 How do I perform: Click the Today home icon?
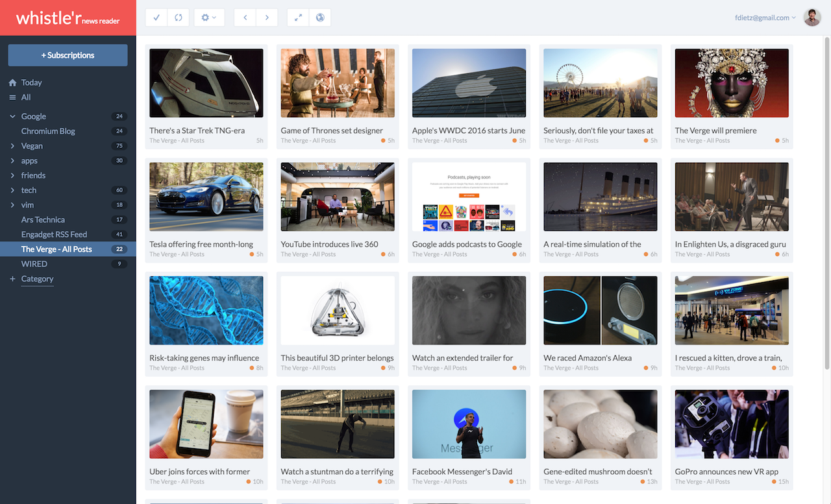[x=12, y=82]
